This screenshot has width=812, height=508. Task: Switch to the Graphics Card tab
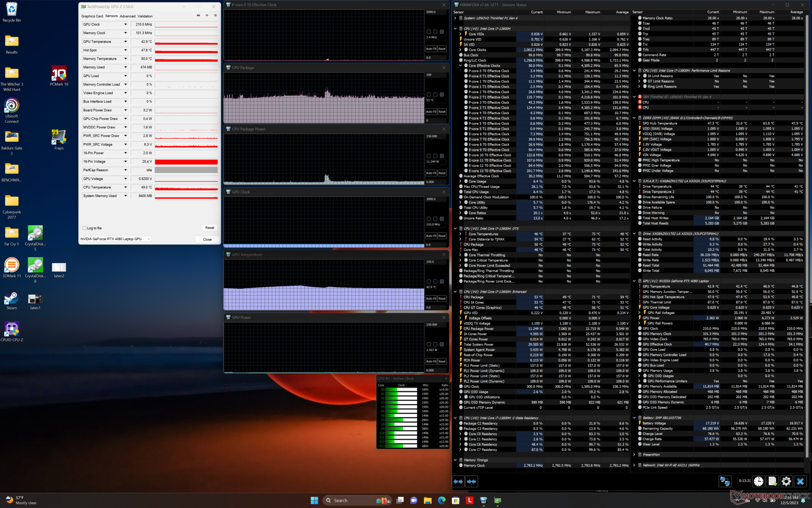click(92, 16)
